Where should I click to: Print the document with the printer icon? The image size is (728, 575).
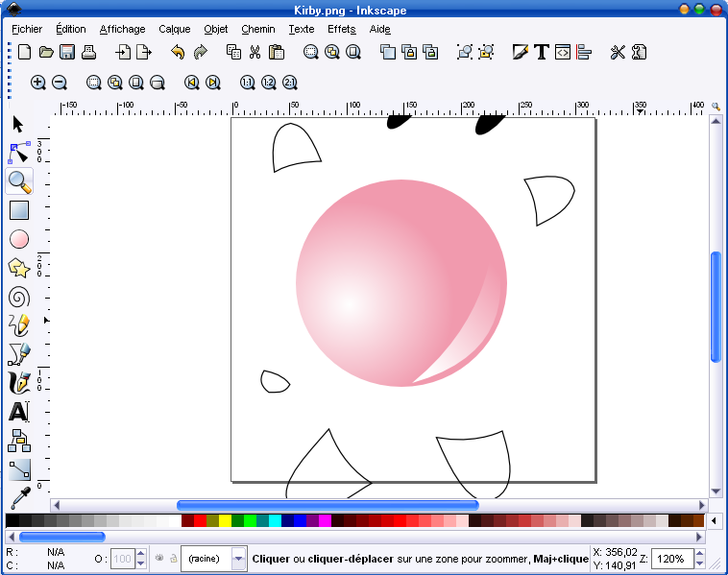(88, 52)
